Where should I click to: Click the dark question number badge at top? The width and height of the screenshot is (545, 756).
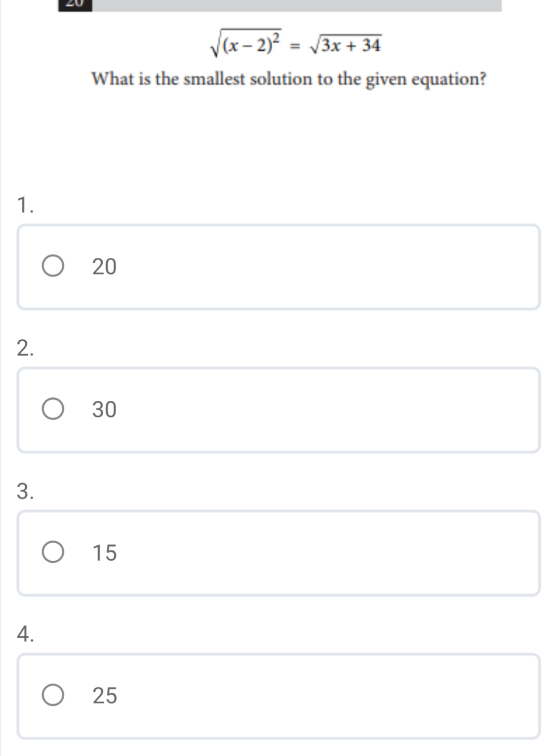(74, 5)
